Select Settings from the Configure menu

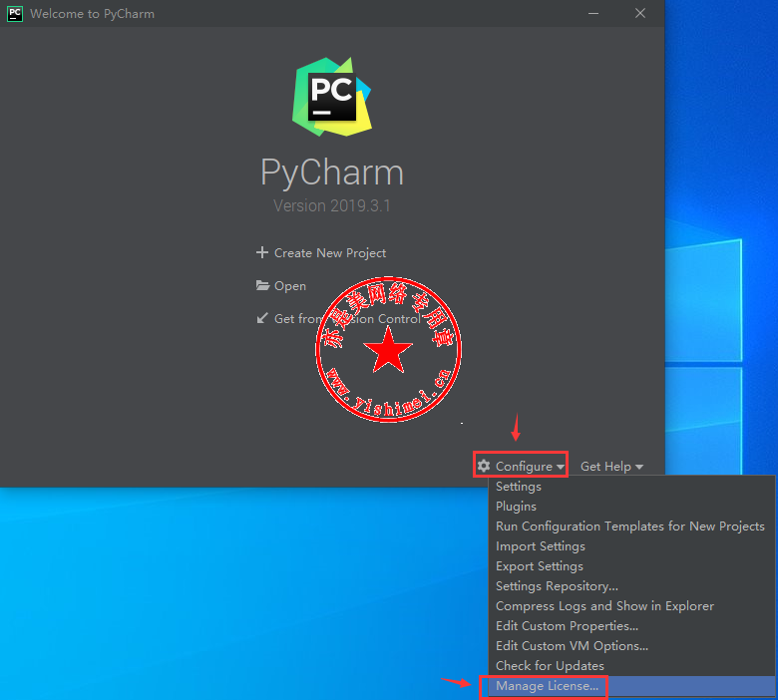(631, 487)
